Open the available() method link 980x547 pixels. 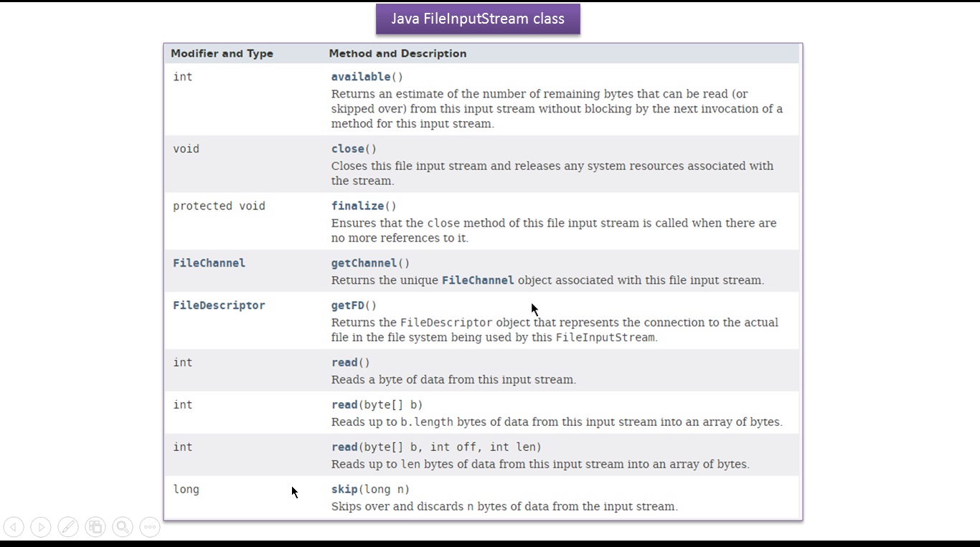click(x=359, y=76)
